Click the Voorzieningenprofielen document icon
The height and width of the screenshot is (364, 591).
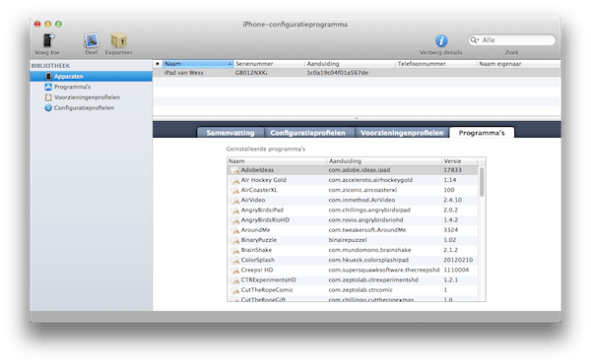[x=48, y=97]
